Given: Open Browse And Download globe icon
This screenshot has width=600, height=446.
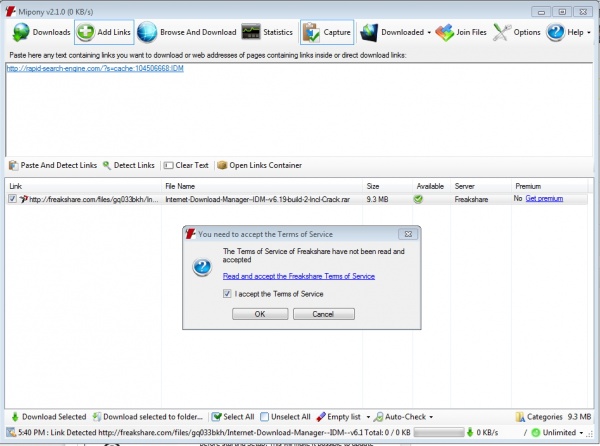Looking at the screenshot, I should coord(147,32).
